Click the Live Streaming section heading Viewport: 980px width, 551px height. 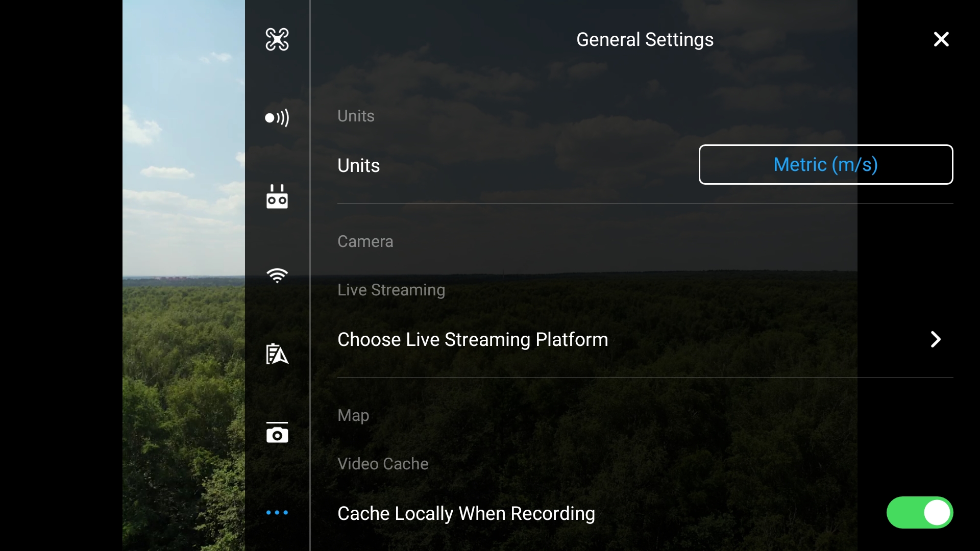click(391, 290)
